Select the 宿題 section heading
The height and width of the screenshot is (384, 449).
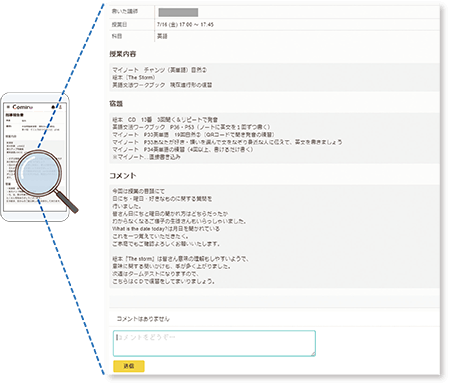(116, 104)
